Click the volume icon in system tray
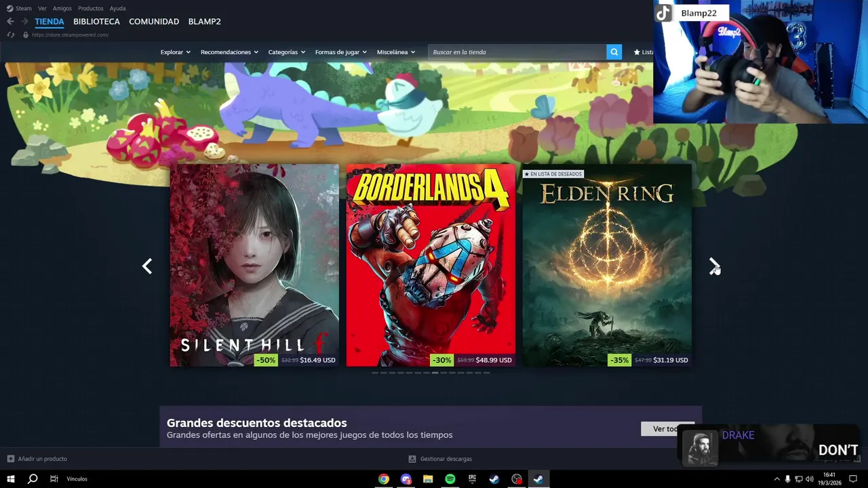The height and width of the screenshot is (488, 868). 809,479
